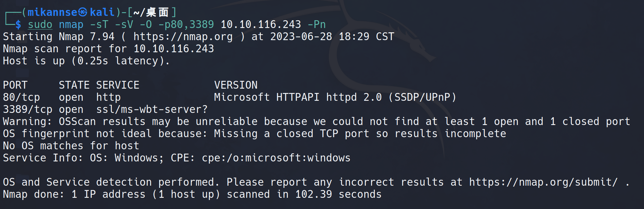Open the https://nmap.org link
Screen dimensions: 644x209
pyautogui.click(x=183, y=37)
